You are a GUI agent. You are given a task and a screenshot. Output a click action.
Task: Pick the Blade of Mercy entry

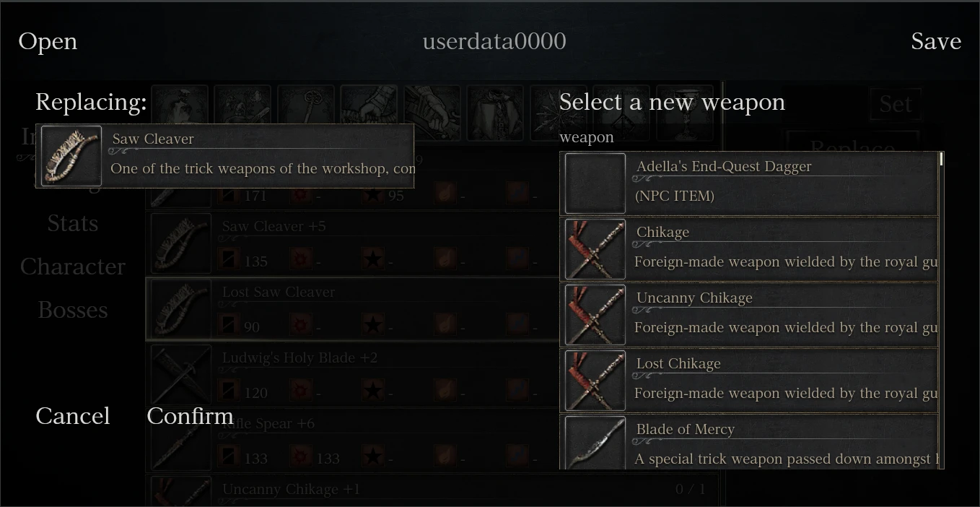coord(749,443)
